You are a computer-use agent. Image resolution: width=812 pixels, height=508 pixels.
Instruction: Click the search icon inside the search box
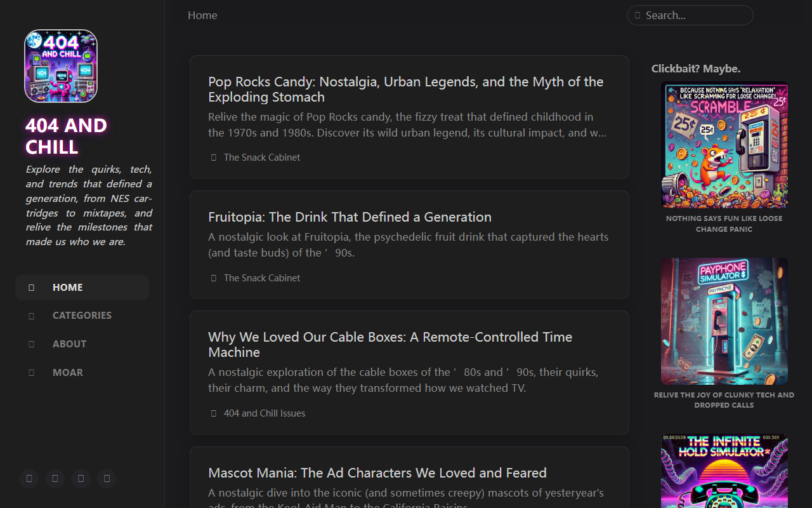pyautogui.click(x=638, y=15)
